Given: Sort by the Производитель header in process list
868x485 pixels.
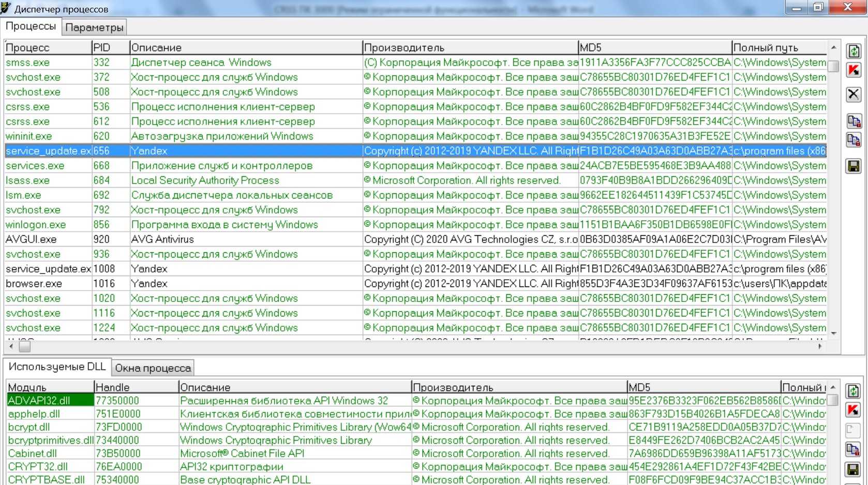Looking at the screenshot, I should 470,48.
